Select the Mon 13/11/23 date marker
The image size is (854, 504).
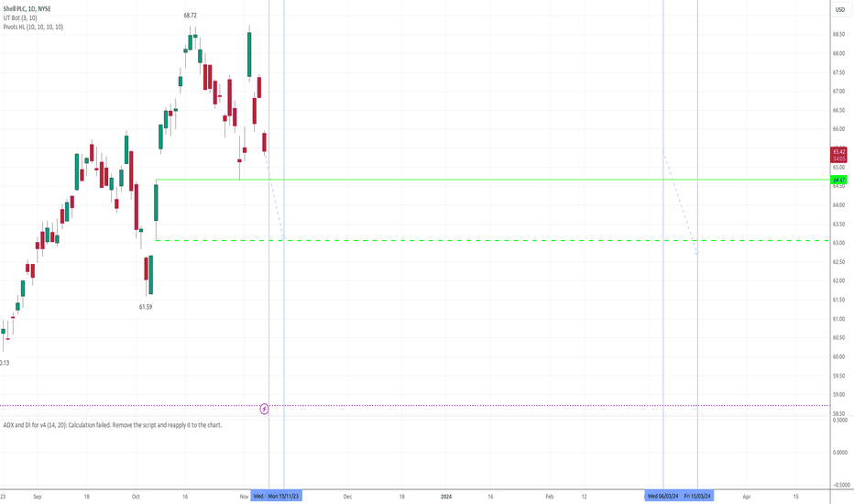coord(284,496)
